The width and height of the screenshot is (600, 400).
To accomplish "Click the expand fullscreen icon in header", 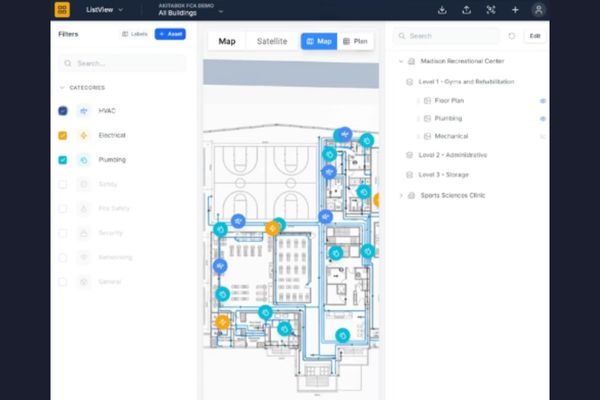I will click(490, 10).
